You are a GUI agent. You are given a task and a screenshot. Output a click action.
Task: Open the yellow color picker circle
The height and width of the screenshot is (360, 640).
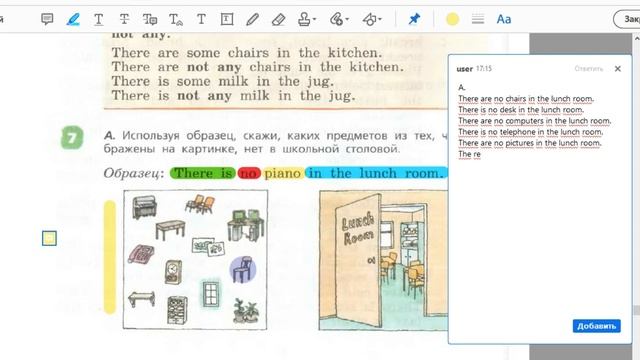click(452, 19)
